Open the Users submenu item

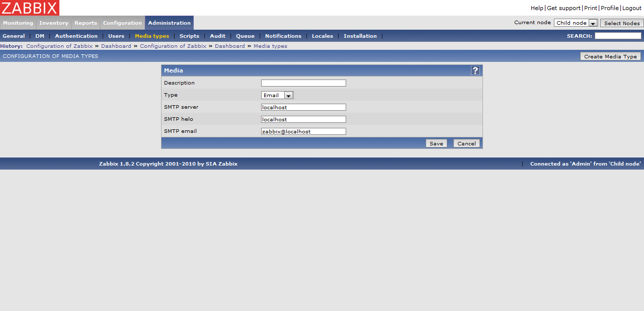click(116, 36)
